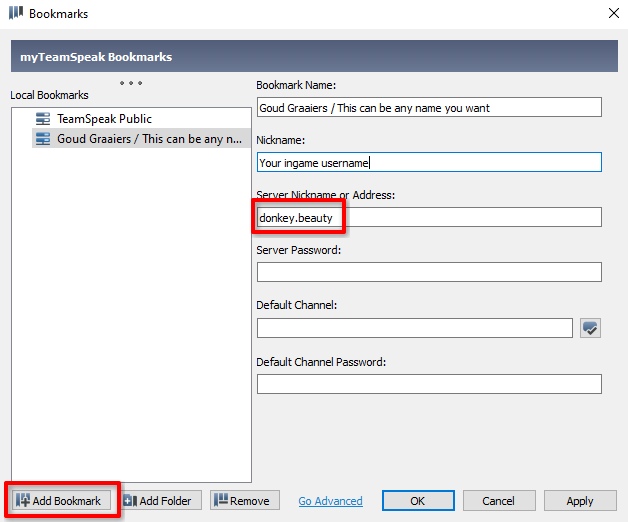
Task: Remove the selected bookmark
Action: pos(245,500)
